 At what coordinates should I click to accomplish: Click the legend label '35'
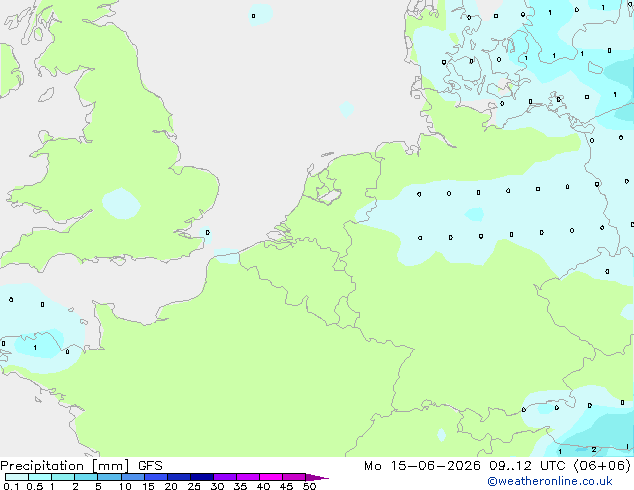tap(240, 486)
